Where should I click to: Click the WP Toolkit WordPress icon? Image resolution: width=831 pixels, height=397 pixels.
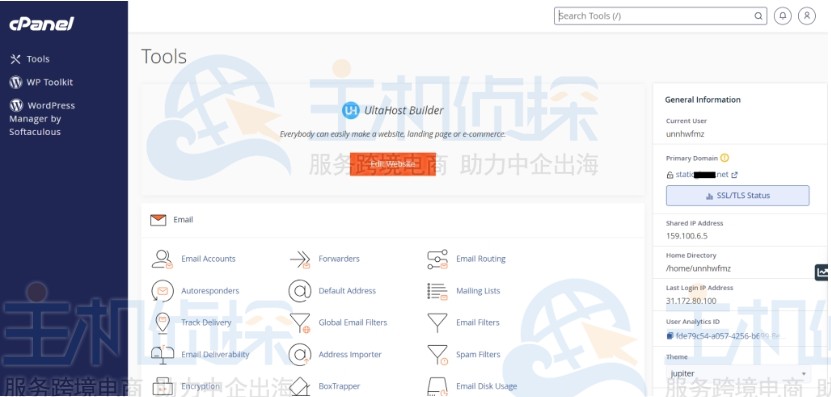tap(16, 82)
